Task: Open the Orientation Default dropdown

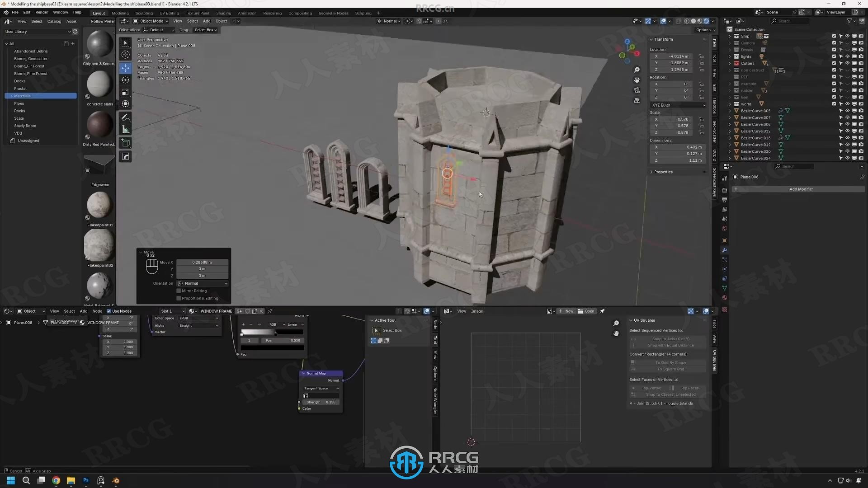Action: [158, 30]
